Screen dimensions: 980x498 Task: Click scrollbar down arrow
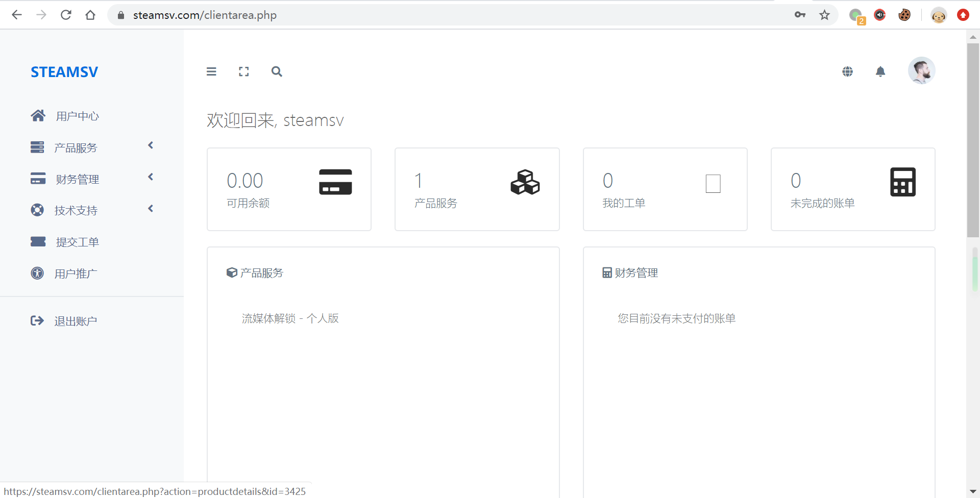tap(973, 492)
